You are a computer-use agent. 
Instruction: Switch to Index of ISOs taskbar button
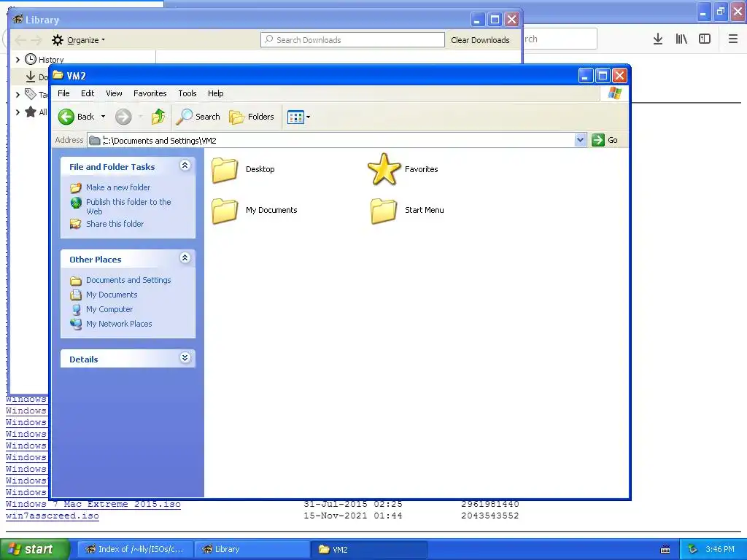[x=134, y=549]
